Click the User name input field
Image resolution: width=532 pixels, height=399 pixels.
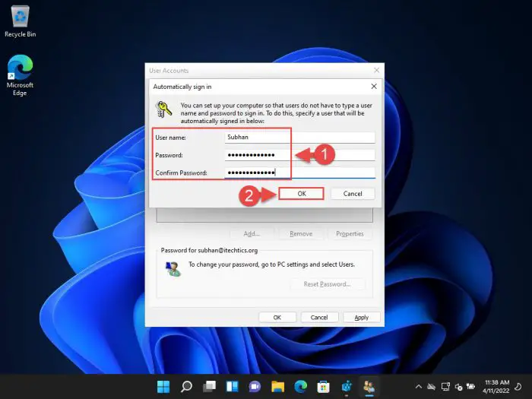299,138
